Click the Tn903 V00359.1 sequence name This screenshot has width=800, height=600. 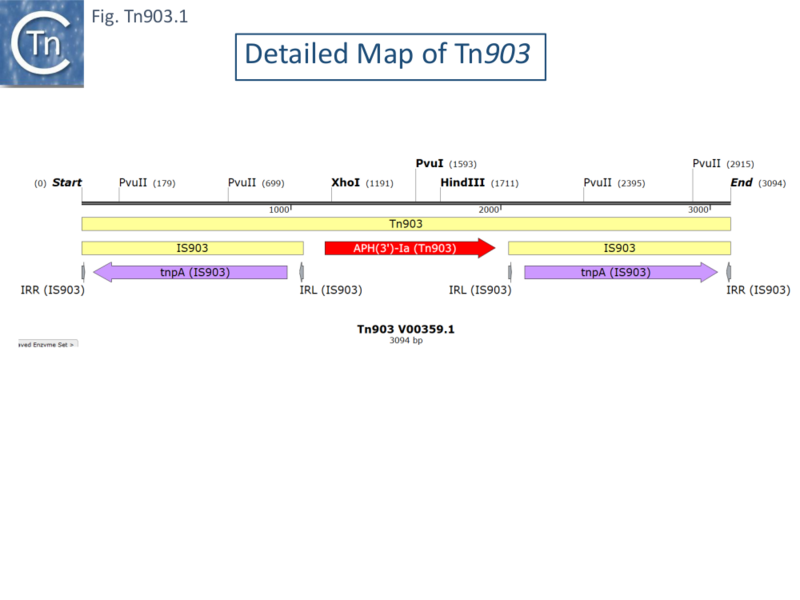coord(405,330)
